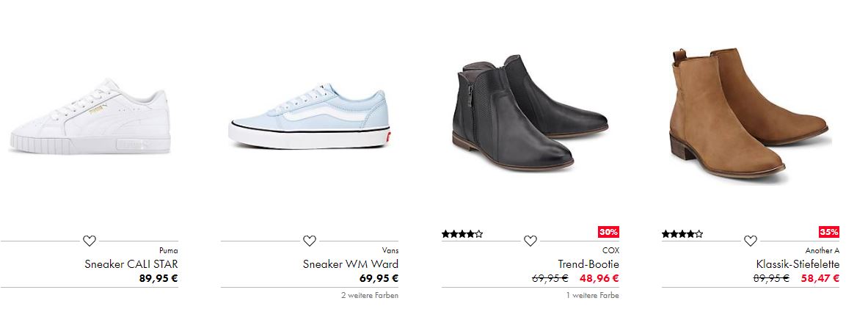Save Another A Klassik-Stiefelette to wishlist
The height and width of the screenshot is (309, 868).
[750, 241]
